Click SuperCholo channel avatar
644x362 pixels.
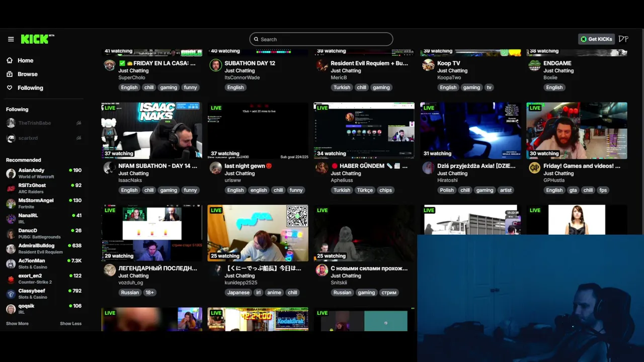(x=109, y=65)
